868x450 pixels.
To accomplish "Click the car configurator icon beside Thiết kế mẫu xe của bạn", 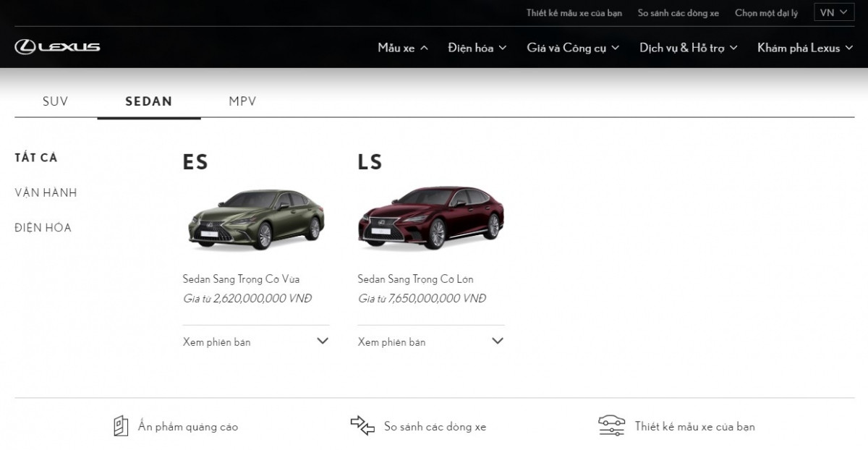I will point(611,426).
